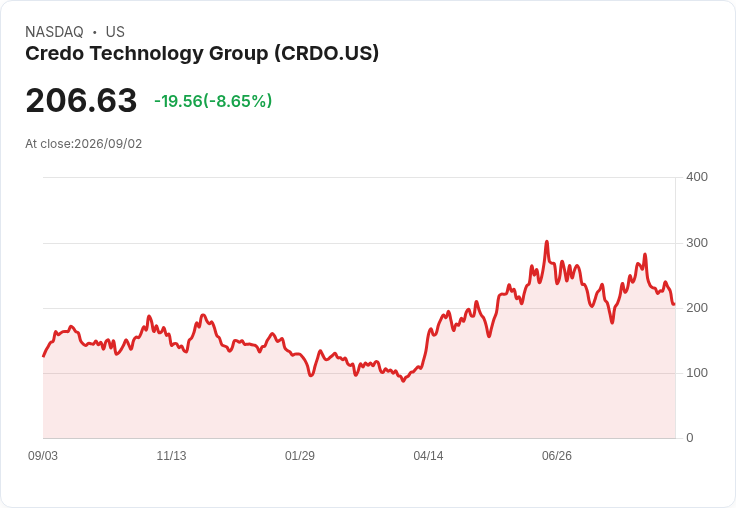736x508 pixels.
Task: Click the -19.56(-8.65%) change value
Action: tap(213, 101)
